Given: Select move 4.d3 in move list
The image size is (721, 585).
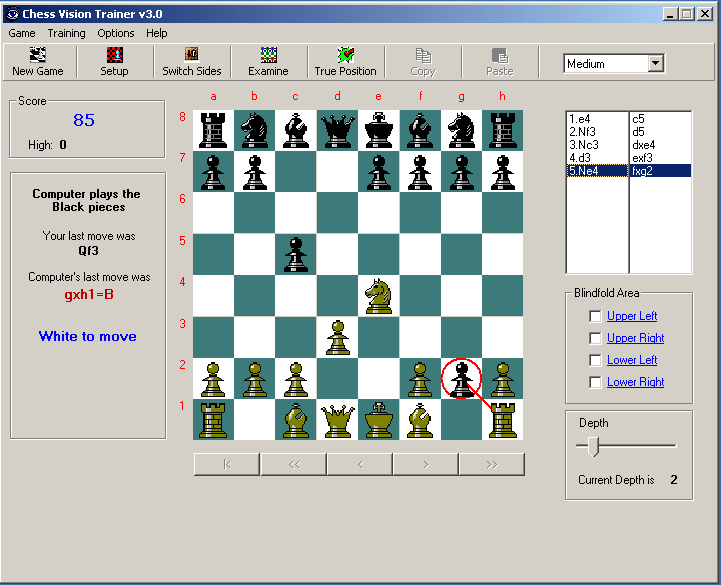Looking at the screenshot, I should 597,158.
